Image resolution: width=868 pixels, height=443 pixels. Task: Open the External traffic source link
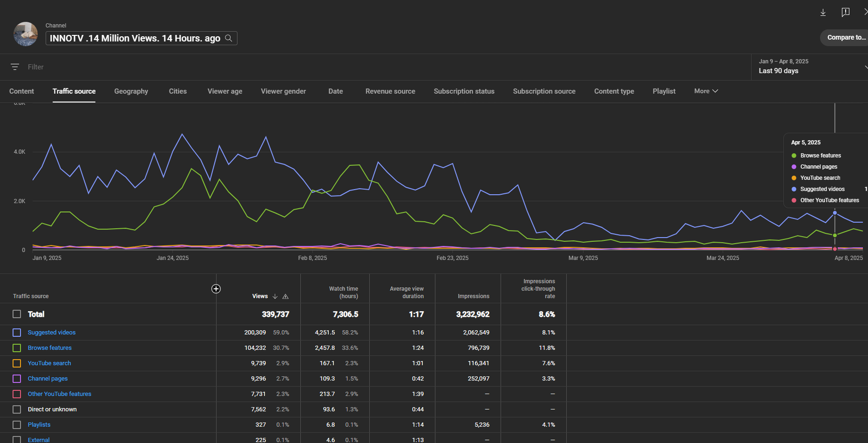click(39, 440)
